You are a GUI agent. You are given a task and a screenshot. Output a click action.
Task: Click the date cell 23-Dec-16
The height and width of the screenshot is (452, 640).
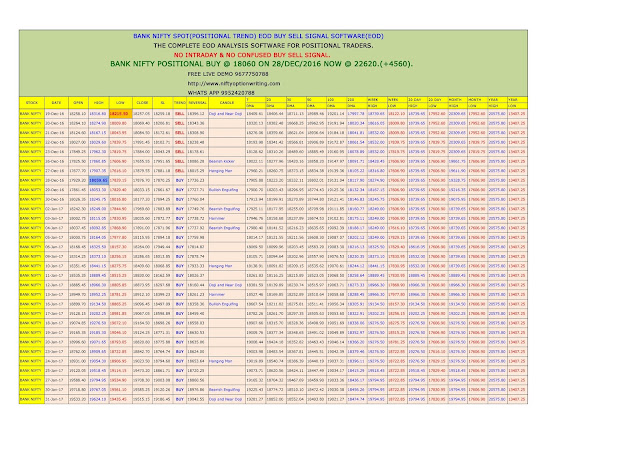coord(54,151)
